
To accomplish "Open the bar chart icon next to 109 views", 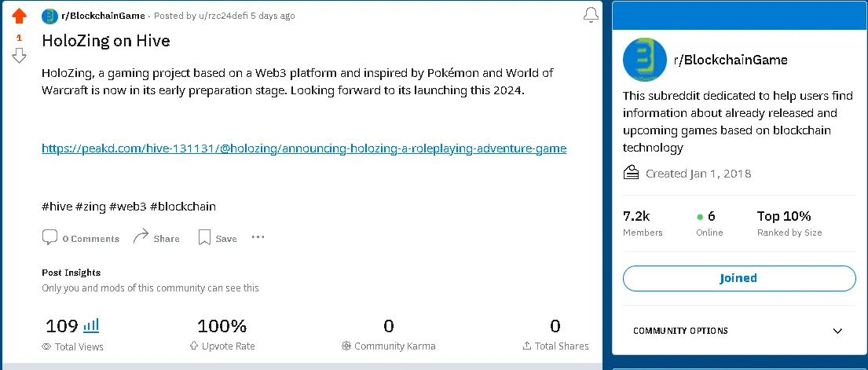I will point(91,325).
